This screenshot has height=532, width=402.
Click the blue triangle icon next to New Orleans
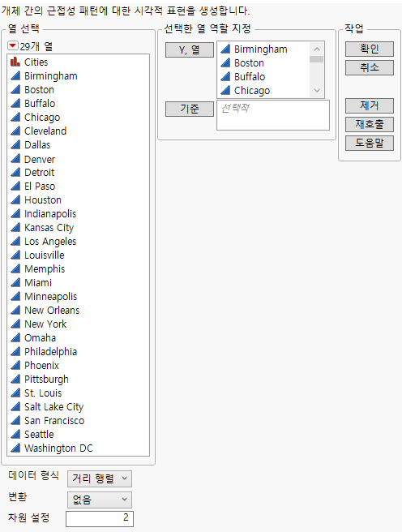pyautogui.click(x=15, y=310)
